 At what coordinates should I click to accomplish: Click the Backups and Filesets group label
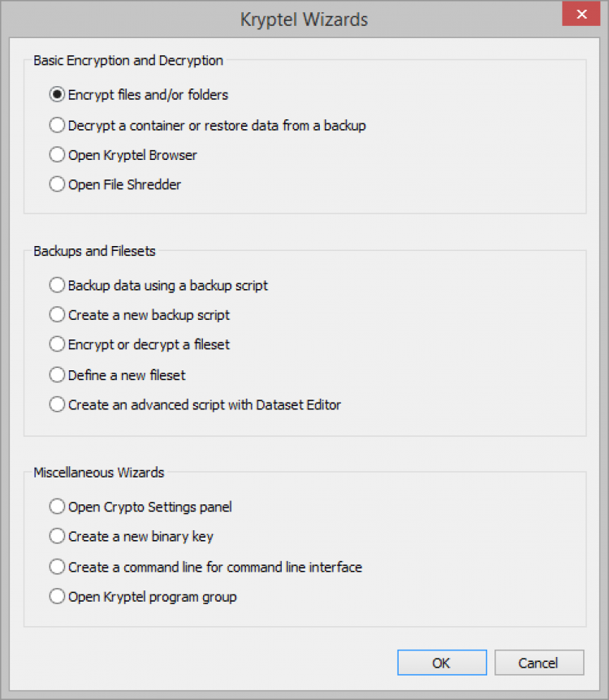pyautogui.click(x=94, y=251)
